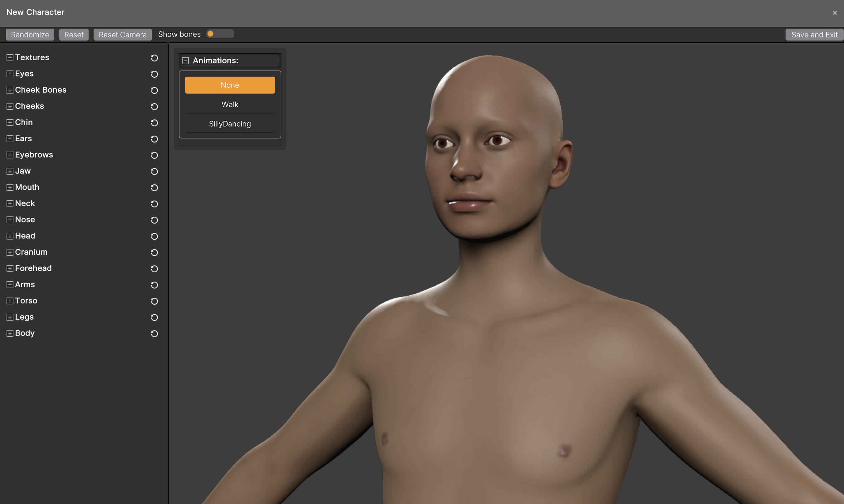Viewport: 844px width, 504px height.
Task: Reset the Mouth section icon
Action: (154, 188)
